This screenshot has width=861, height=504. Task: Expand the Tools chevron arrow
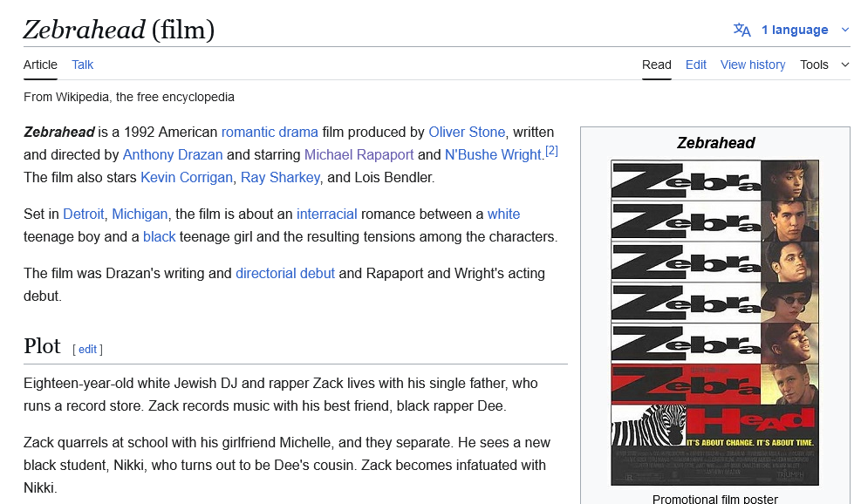click(845, 65)
